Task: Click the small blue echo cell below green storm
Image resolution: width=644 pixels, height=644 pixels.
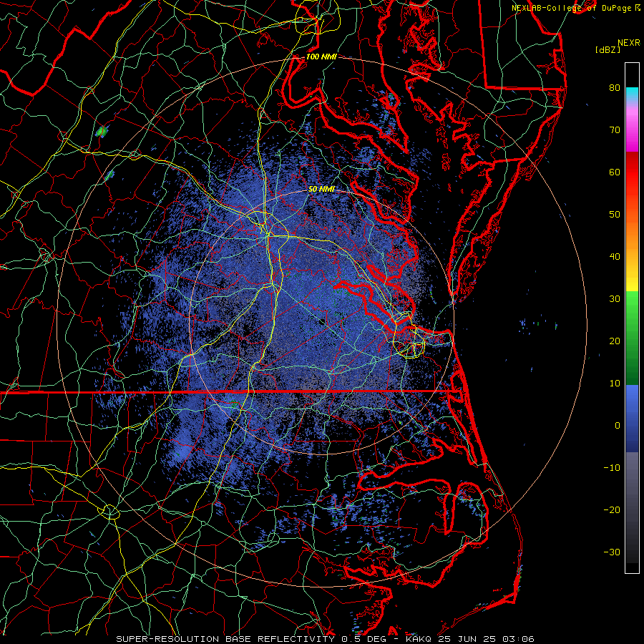Action: pos(109,175)
